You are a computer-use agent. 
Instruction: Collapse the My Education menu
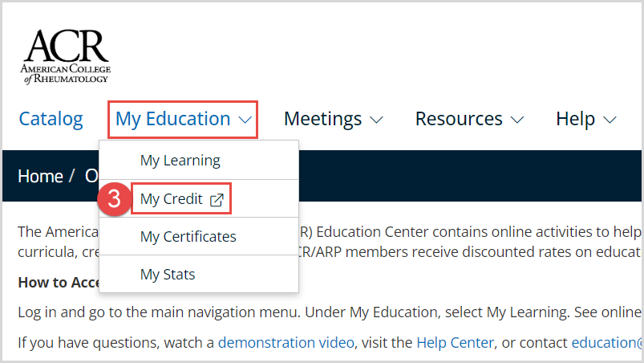[173, 119]
